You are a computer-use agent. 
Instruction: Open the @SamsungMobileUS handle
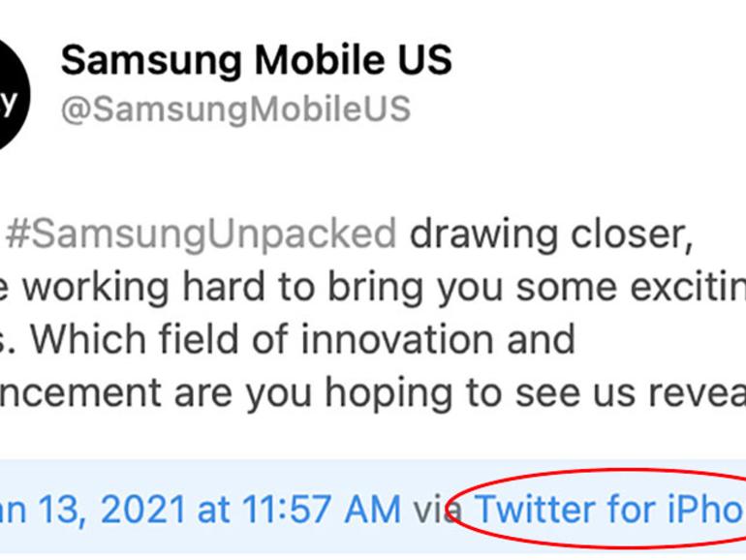point(235,109)
